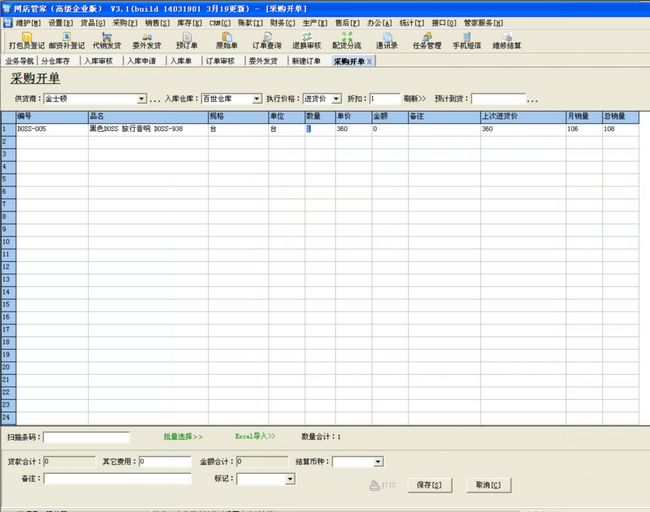Switch to the 入库审核 tab
Screen dimensions: 650x512
[x=99, y=61]
